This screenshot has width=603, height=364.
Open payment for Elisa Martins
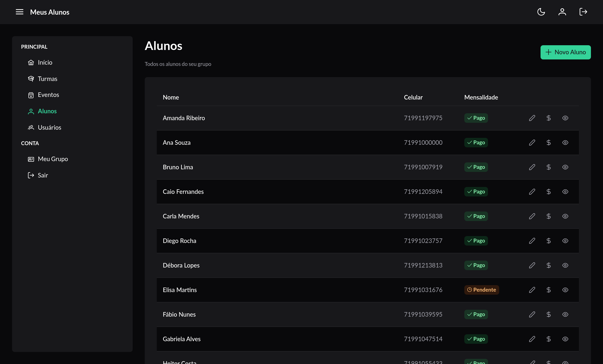click(x=549, y=290)
